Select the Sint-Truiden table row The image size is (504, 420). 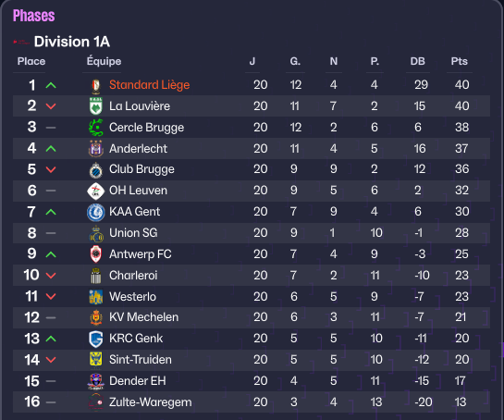point(252,360)
